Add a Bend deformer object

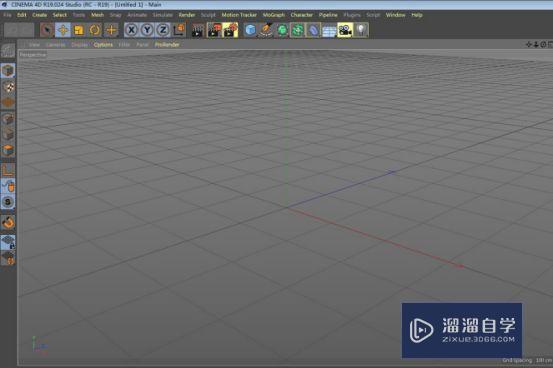[313, 30]
